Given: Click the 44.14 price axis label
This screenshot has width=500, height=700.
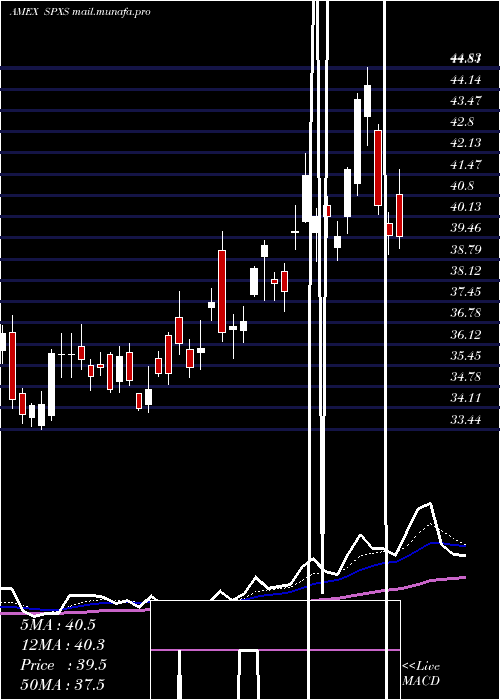Looking at the screenshot, I should [x=466, y=80].
